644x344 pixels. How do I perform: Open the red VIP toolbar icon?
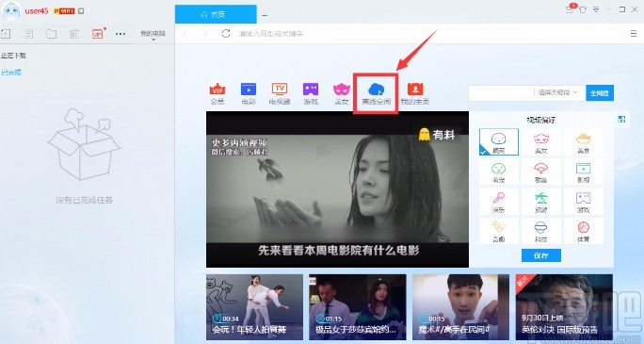pos(98,34)
